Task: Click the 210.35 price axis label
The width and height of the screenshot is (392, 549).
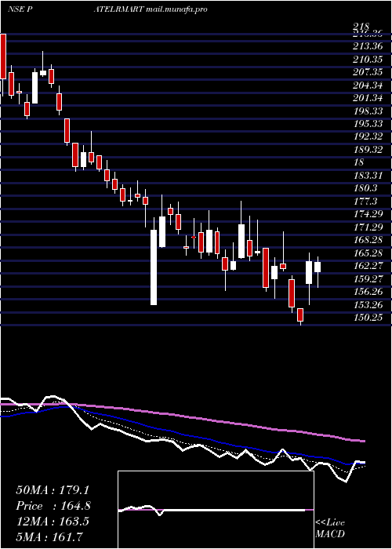Action: 368,60
